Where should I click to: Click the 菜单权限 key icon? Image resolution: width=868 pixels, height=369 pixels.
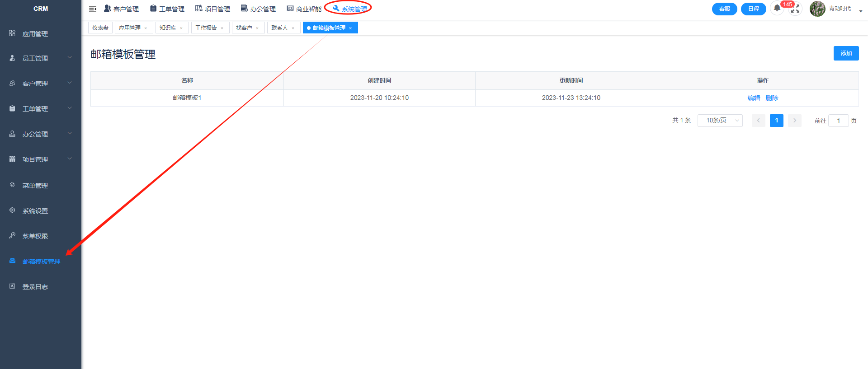pyautogui.click(x=12, y=236)
